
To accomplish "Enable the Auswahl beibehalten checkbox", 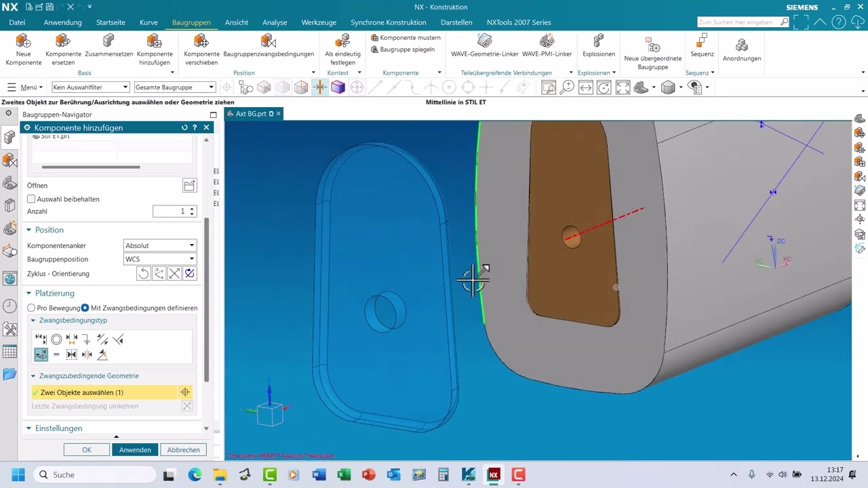I will (x=31, y=199).
